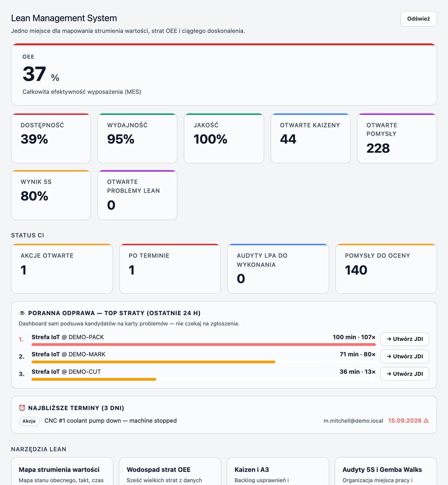Create JDI for Strefa IoT @ DEMO-PACK
448x485 pixels.
[x=405, y=339]
